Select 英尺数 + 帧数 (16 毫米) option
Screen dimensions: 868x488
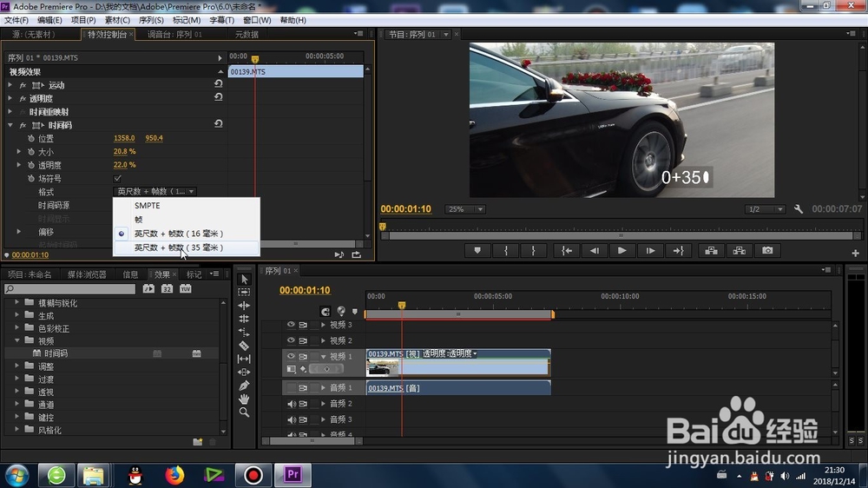coord(186,234)
